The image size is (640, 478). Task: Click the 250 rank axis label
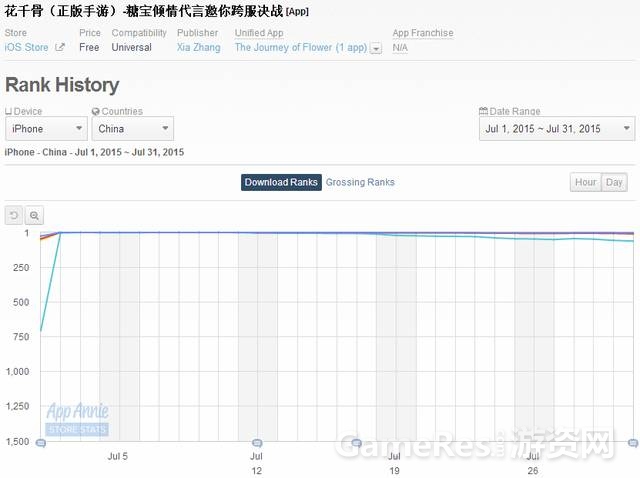[x=21, y=268]
